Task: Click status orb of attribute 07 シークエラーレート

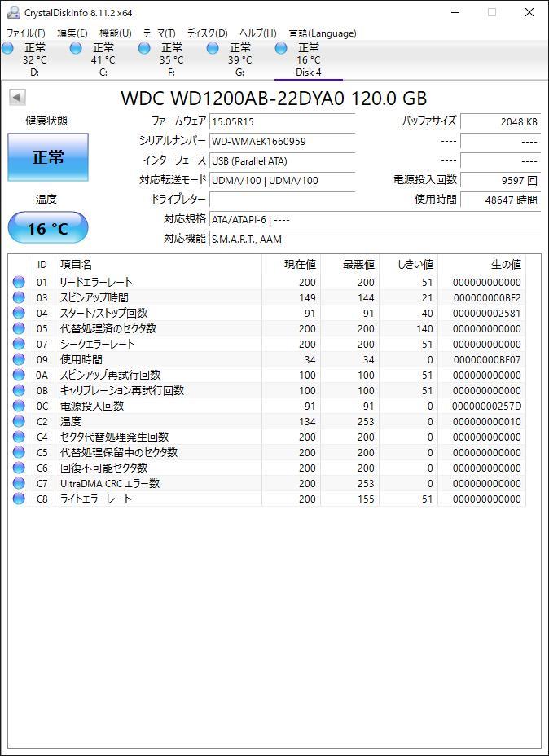Action: [x=19, y=344]
